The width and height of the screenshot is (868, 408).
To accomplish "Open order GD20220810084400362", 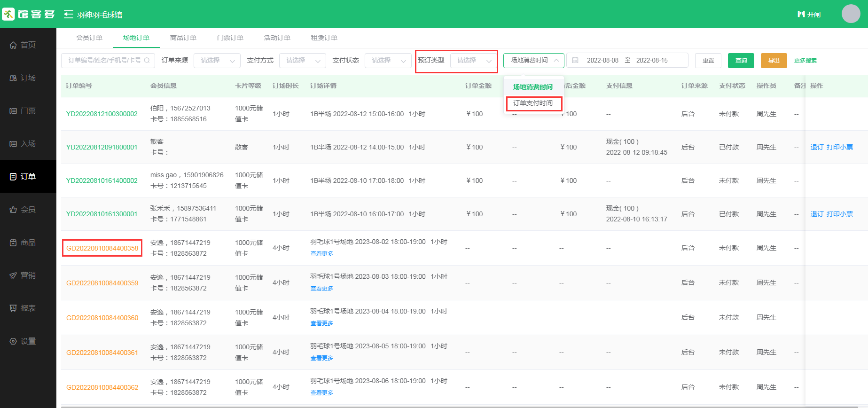I will pyautogui.click(x=102, y=387).
